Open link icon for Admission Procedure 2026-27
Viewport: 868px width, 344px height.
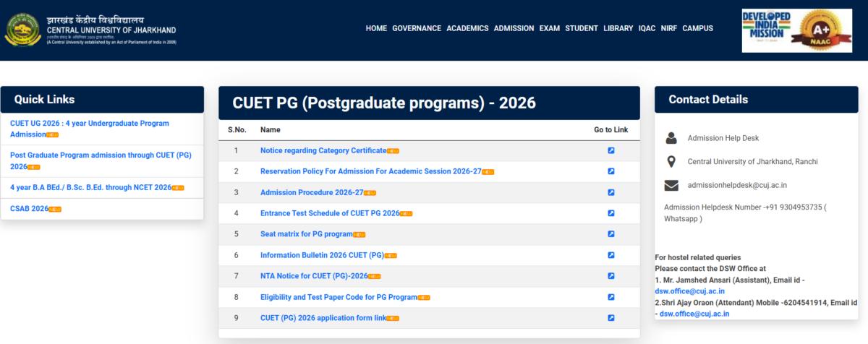coord(611,192)
